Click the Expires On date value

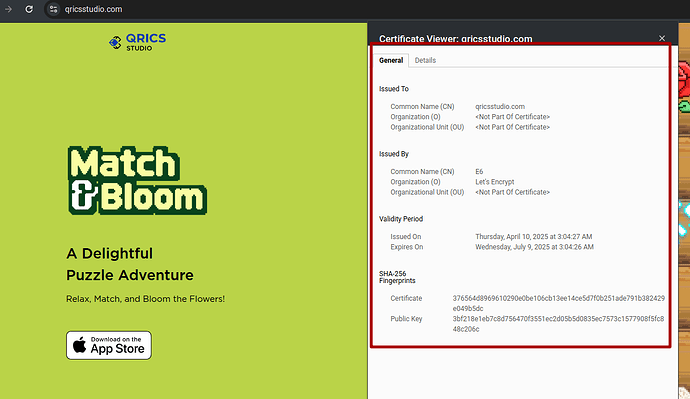pos(534,247)
